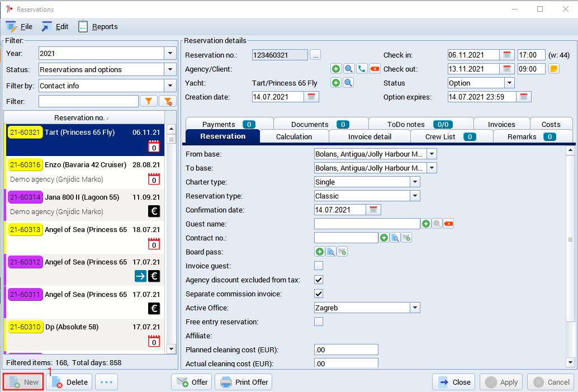This screenshot has width=578, height=392.
Task: Send board pass by email icon
Action: point(342,252)
